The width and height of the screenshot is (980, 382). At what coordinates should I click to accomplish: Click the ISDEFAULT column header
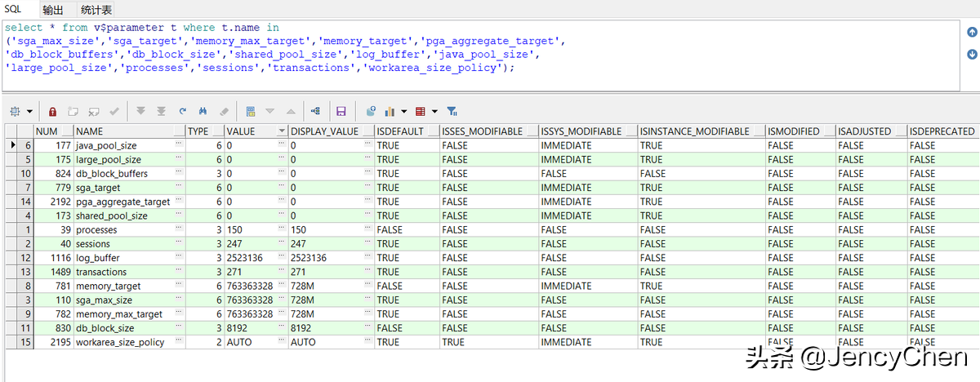click(400, 131)
